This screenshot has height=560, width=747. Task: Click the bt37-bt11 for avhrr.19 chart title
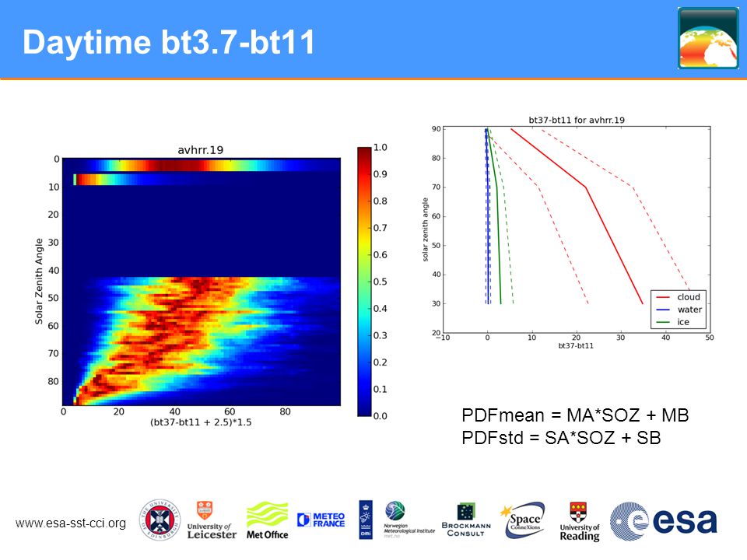577,120
